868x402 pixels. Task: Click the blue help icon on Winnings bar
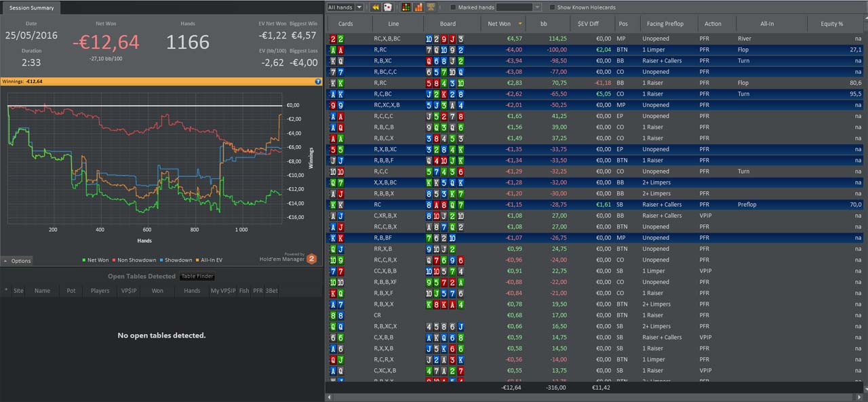click(318, 81)
